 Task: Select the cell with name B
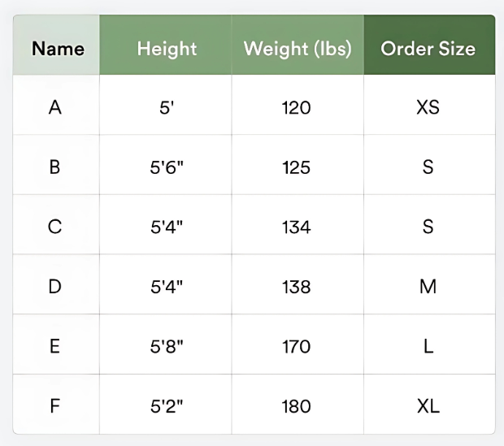point(55,167)
